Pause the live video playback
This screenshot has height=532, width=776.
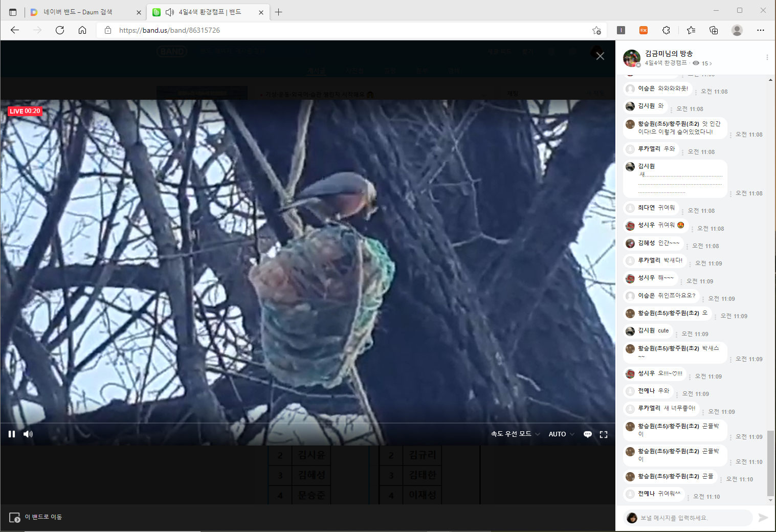coord(12,434)
